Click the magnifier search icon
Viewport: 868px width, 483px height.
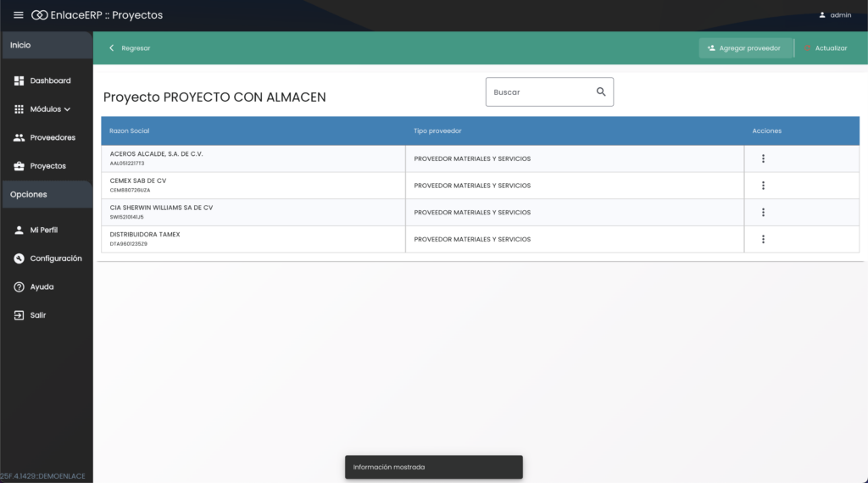coord(601,92)
